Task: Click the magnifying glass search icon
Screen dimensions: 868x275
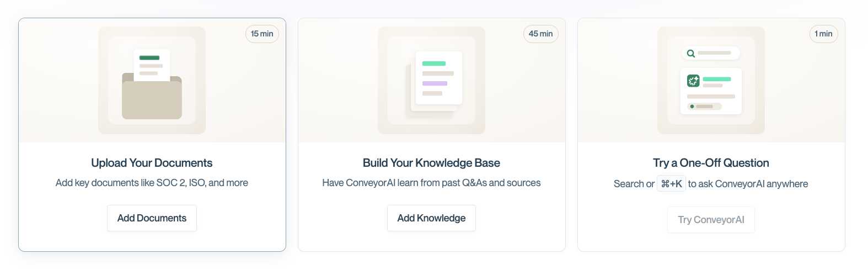Action: [x=691, y=54]
